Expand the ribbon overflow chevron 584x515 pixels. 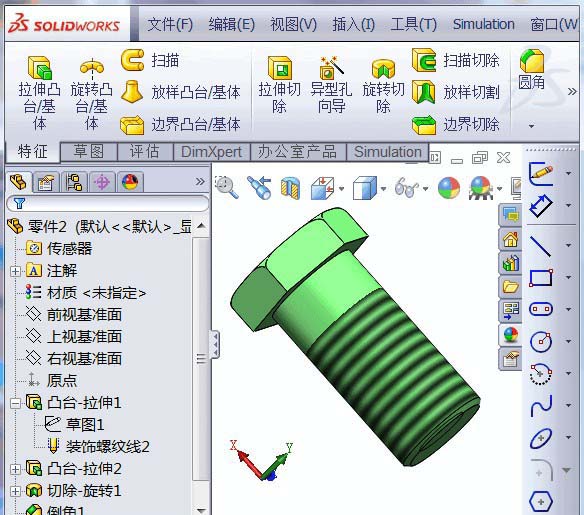[x=572, y=92]
